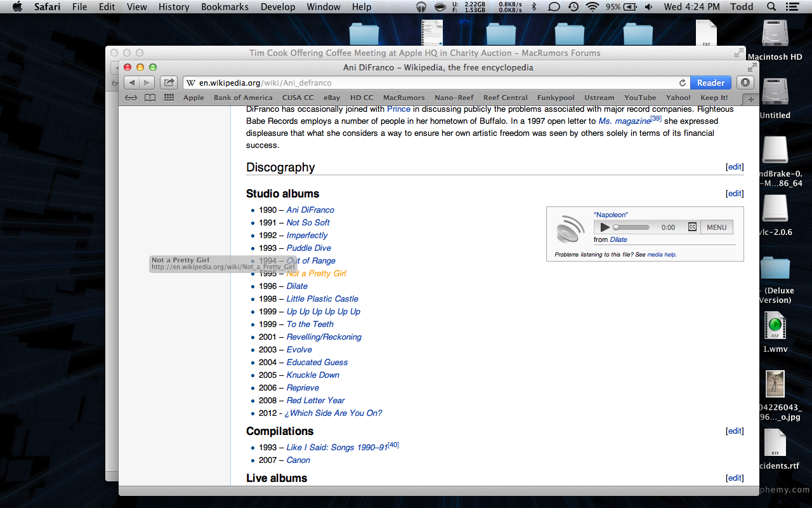Screen dimensions: 812x508
Task: Open Top Sites grid icon
Action: click(x=169, y=98)
